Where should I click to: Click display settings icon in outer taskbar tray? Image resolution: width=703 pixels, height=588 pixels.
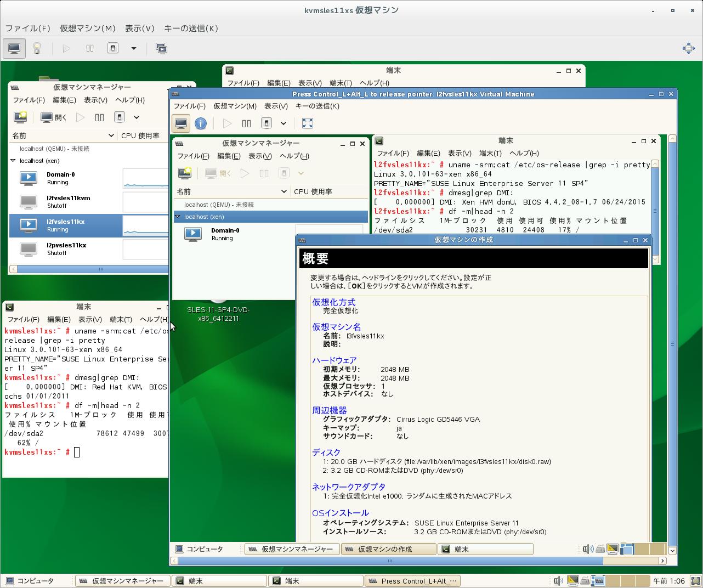coord(572,581)
